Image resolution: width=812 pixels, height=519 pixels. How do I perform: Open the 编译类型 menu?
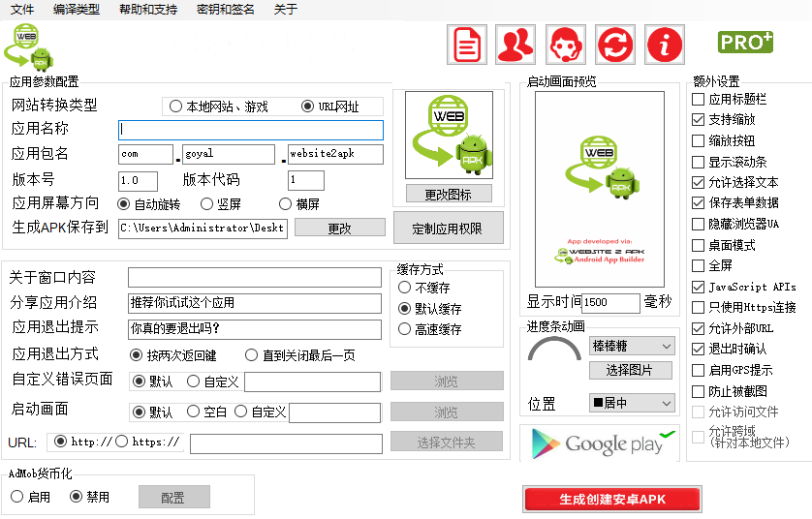tap(77, 10)
